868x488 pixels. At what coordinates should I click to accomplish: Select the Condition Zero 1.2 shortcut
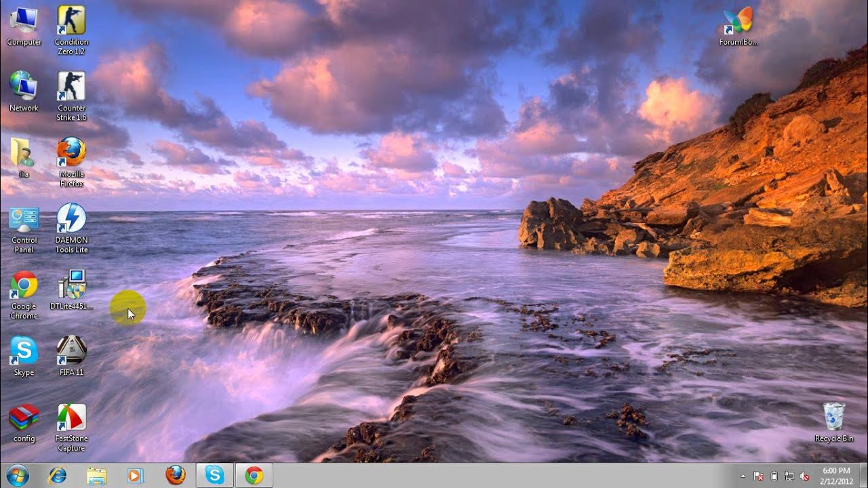(x=71, y=30)
